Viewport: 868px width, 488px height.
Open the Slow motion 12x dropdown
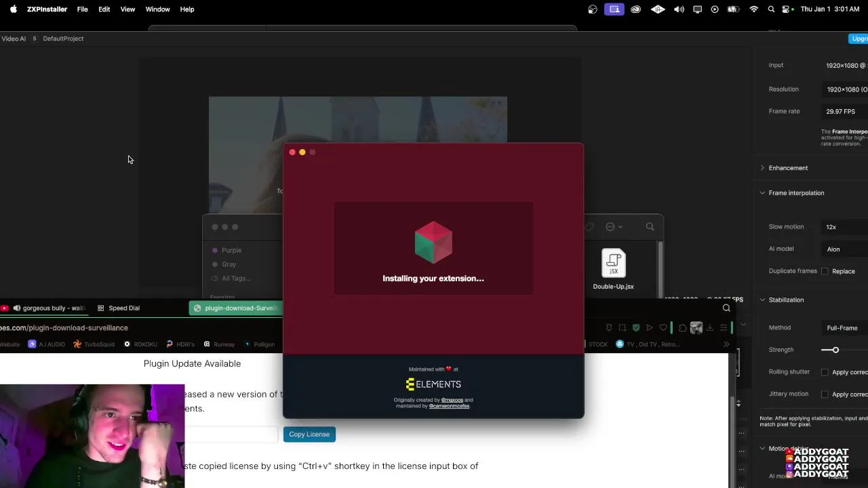[x=845, y=227]
